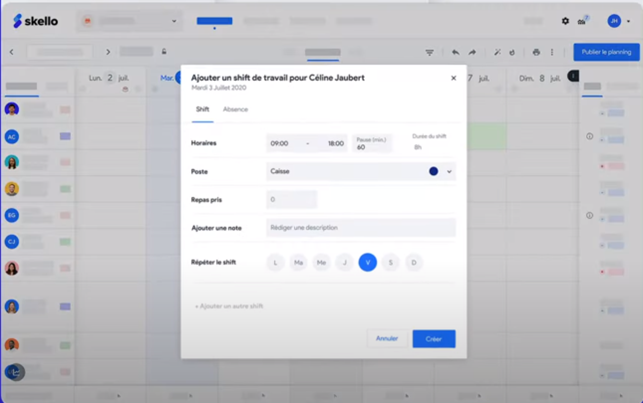Click the Annuler button
This screenshot has width=643, height=403.
(387, 339)
